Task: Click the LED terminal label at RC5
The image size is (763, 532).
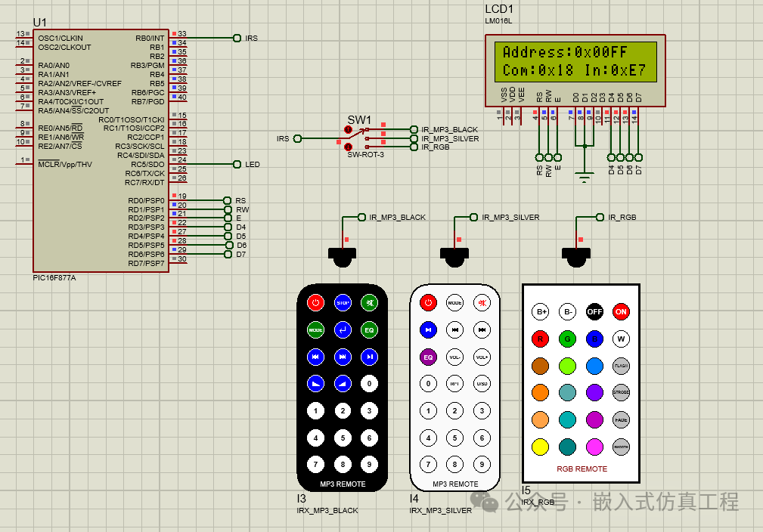Action: pyautogui.click(x=252, y=165)
